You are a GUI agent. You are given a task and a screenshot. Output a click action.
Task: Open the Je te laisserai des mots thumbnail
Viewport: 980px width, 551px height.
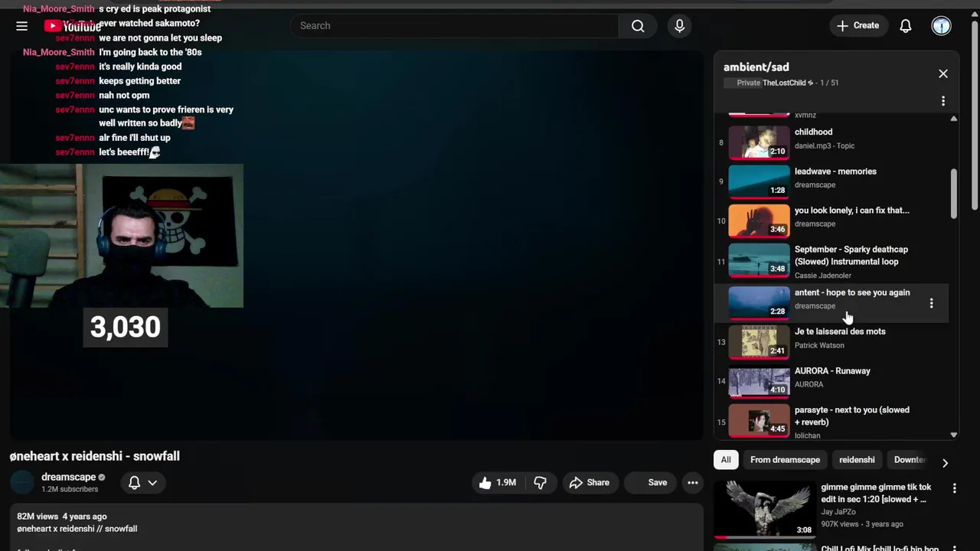coord(759,341)
